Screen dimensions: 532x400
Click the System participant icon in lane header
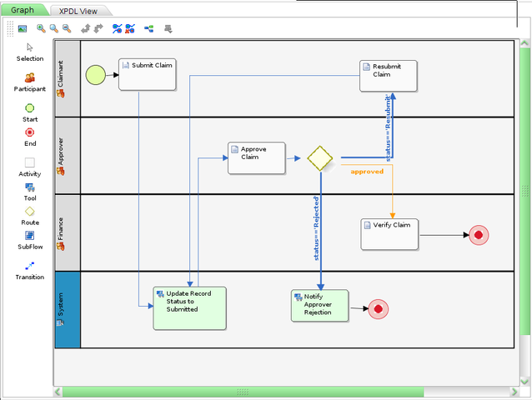[x=60, y=322]
